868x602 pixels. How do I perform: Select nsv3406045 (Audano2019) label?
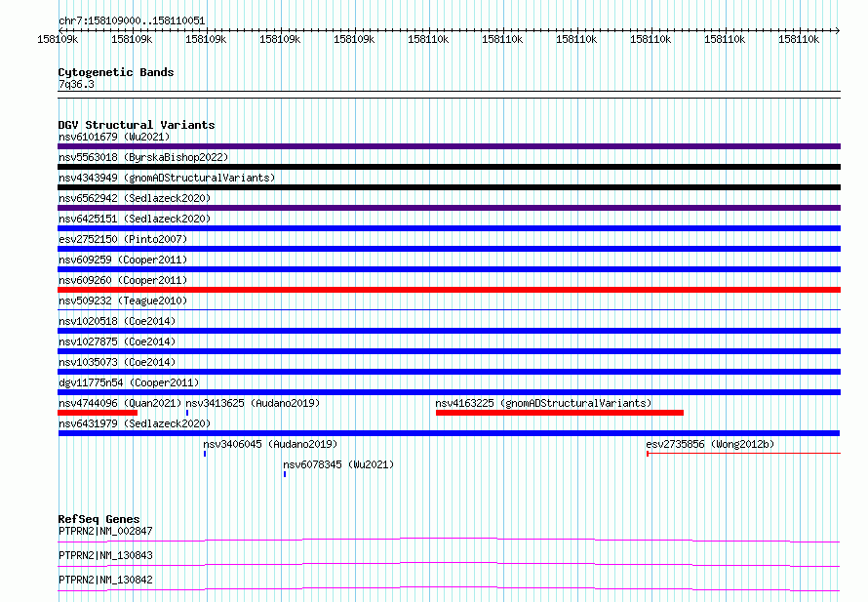click(x=270, y=444)
